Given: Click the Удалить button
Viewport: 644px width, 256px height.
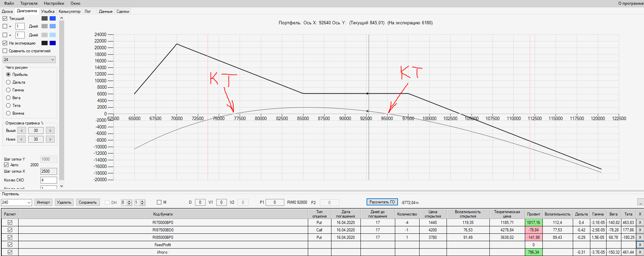Looking at the screenshot, I should [64, 202].
